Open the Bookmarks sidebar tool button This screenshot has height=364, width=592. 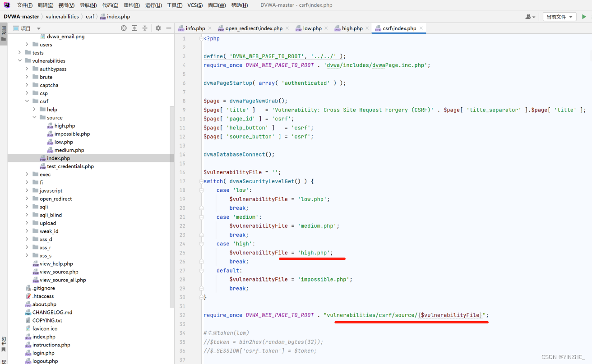click(4, 345)
